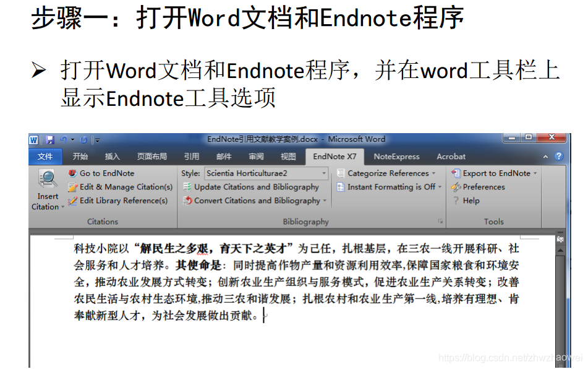Click the EndNote Help question icon
Screen dimensions: 588x369
tap(456, 201)
